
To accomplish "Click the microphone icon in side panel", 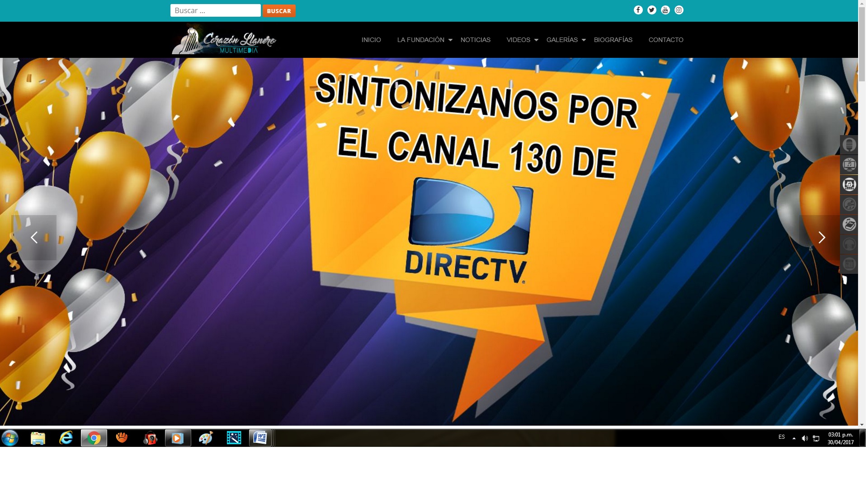I will [849, 145].
